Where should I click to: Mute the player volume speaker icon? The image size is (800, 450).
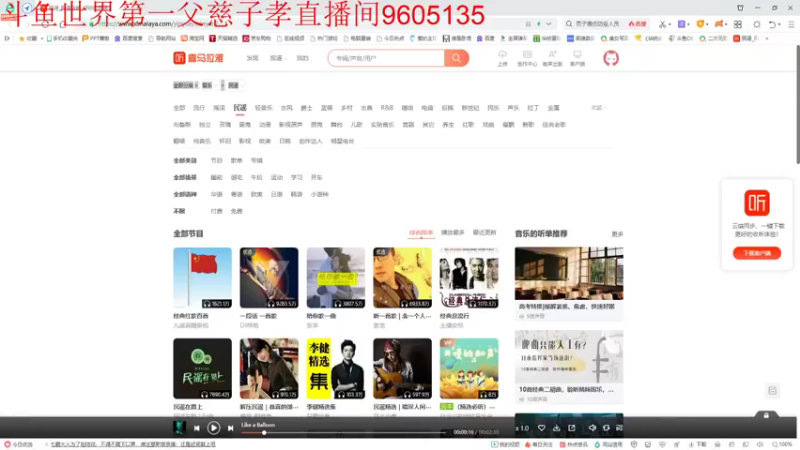592,428
